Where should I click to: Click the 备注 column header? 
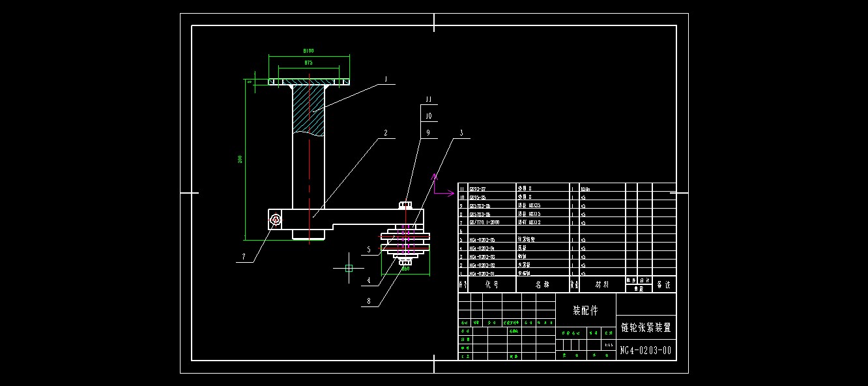pos(664,285)
